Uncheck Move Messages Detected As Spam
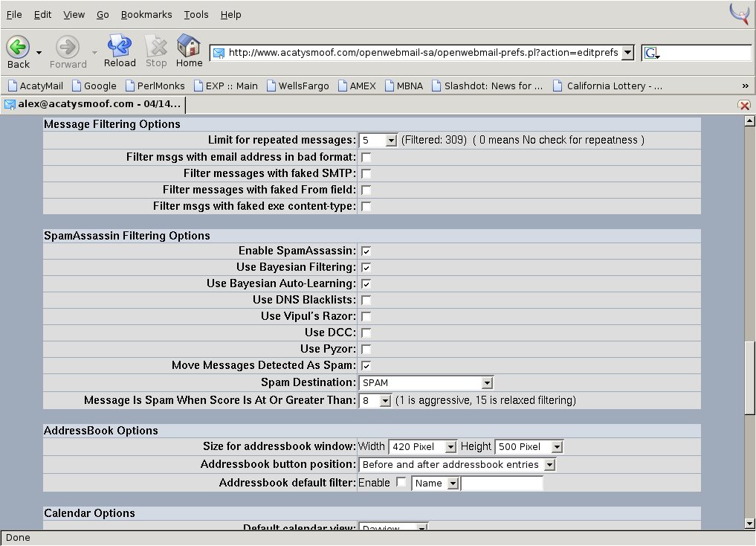Image resolution: width=756 pixels, height=546 pixels. pos(366,366)
